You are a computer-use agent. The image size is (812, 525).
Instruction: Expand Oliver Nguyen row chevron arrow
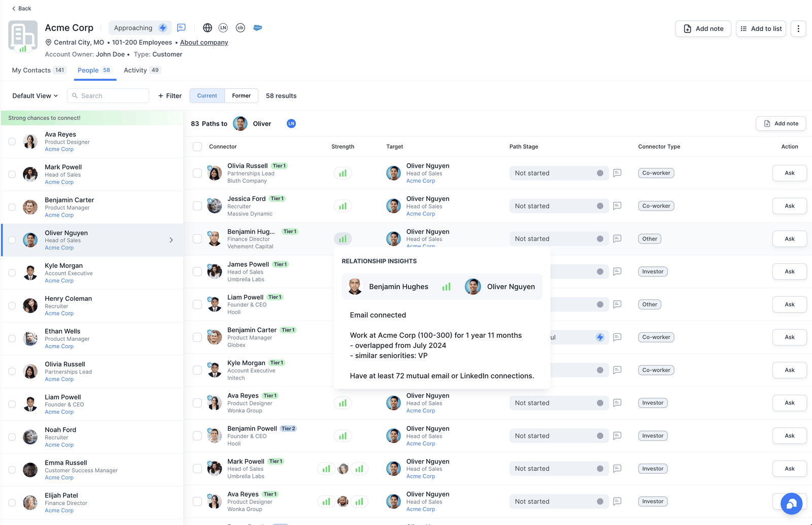[171, 240]
